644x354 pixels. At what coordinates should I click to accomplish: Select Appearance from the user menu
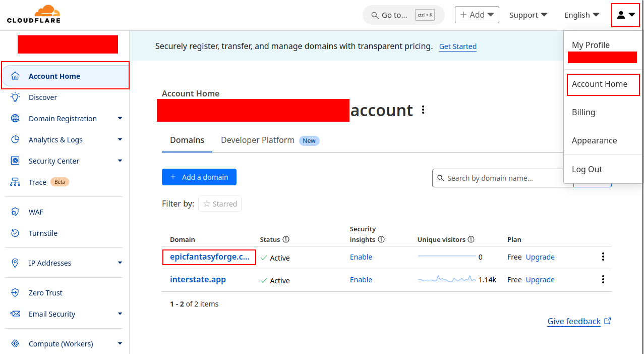tap(594, 140)
